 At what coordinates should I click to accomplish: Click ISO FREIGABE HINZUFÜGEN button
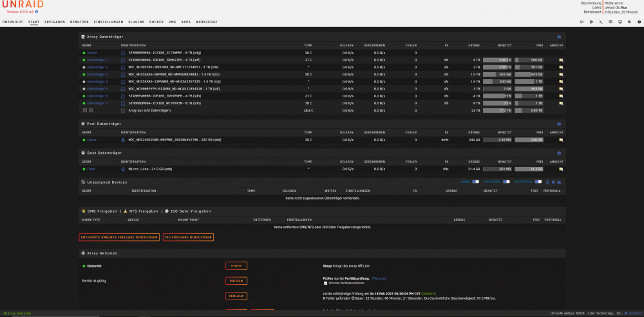coord(188,237)
